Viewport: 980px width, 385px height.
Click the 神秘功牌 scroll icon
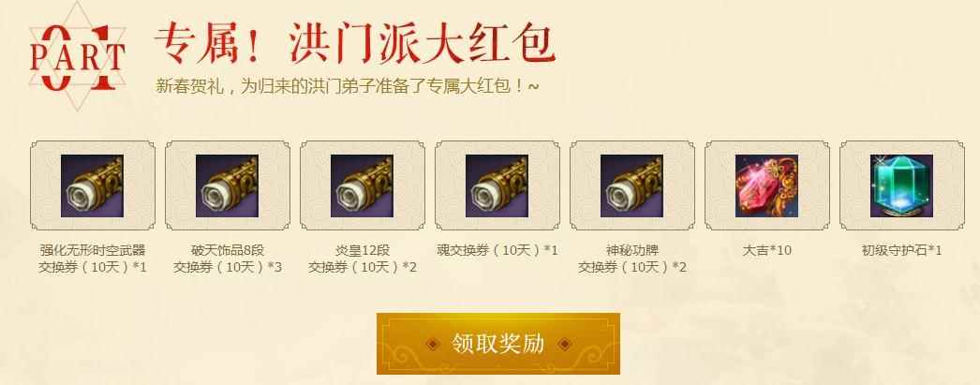(631, 186)
